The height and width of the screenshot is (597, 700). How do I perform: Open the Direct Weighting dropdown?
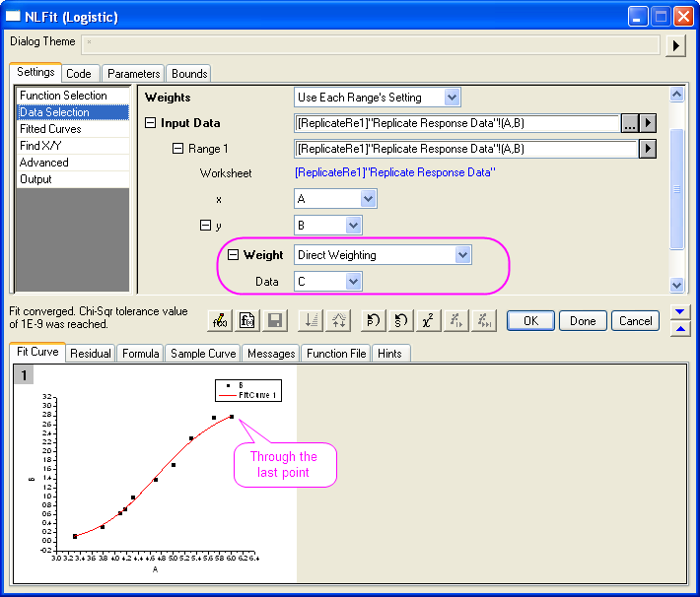pyautogui.click(x=463, y=255)
